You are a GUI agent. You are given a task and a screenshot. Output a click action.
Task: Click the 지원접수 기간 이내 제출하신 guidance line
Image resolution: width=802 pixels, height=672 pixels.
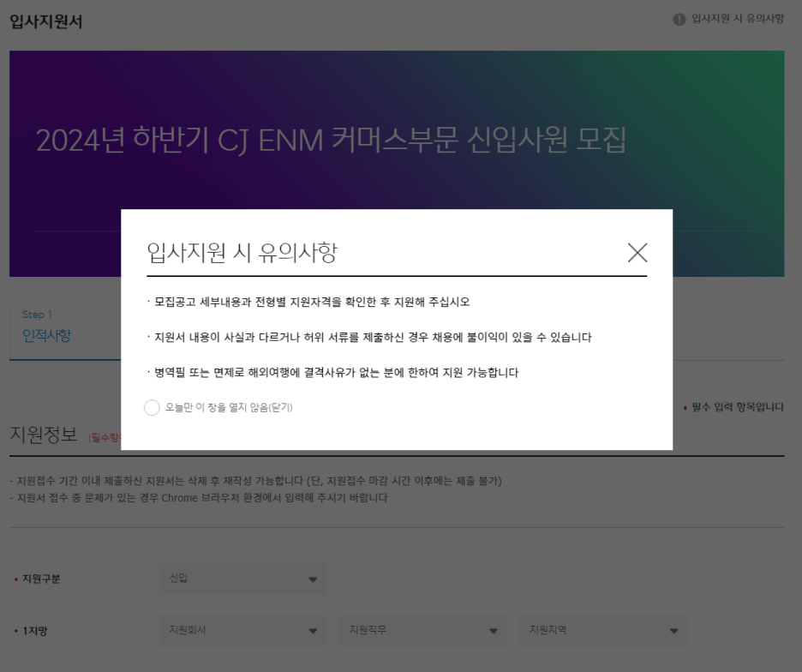[x=255, y=481]
